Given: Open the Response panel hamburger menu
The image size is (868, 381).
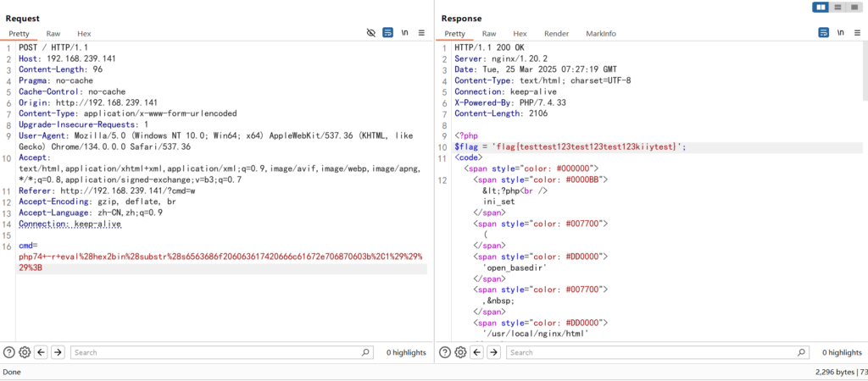Looking at the screenshot, I should tap(856, 33).
